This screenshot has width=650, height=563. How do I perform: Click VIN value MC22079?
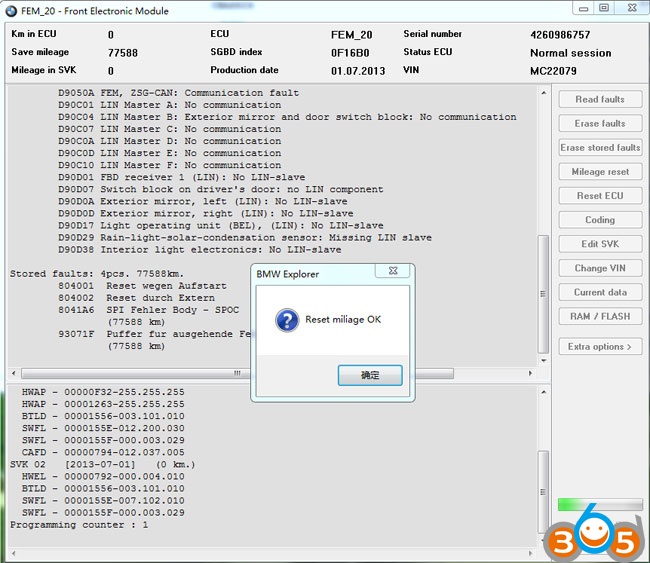pyautogui.click(x=553, y=71)
